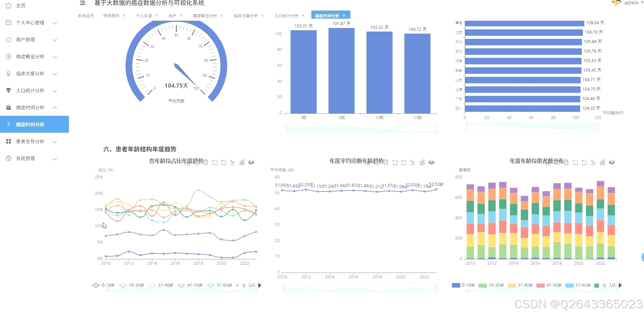
Task: Switch 各年龄段占比年度趋势 chart to stacked mode
Action: point(251,162)
